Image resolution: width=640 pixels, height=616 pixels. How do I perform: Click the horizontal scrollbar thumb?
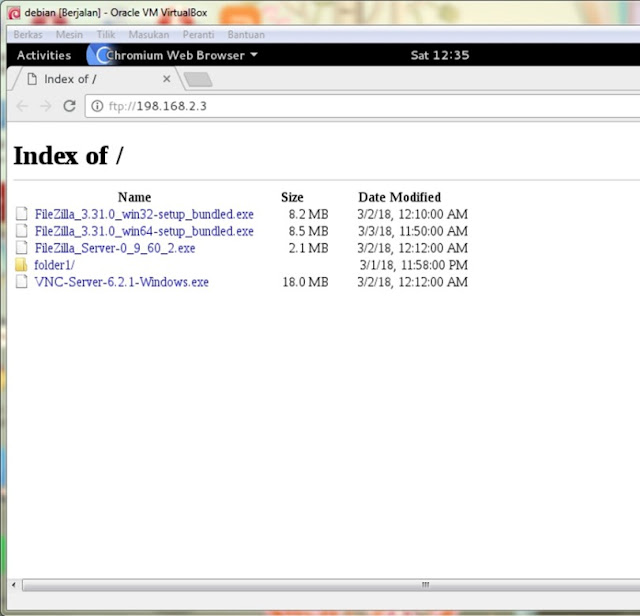(x=331, y=585)
